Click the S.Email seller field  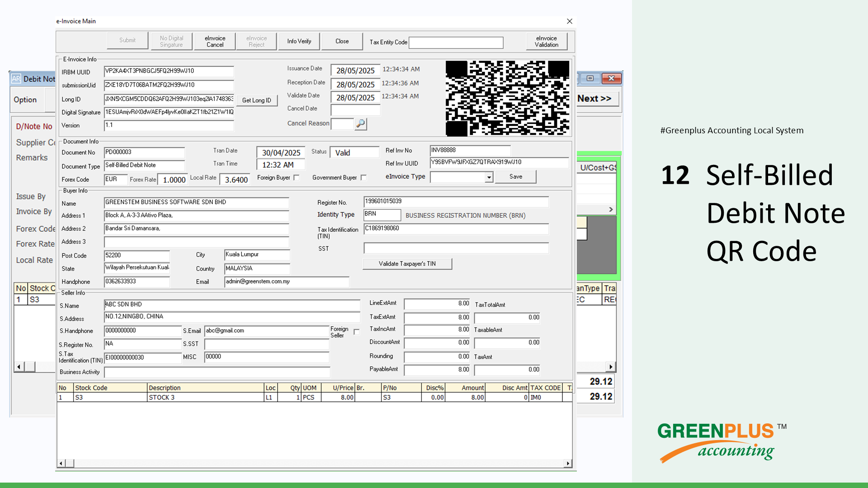point(267,331)
